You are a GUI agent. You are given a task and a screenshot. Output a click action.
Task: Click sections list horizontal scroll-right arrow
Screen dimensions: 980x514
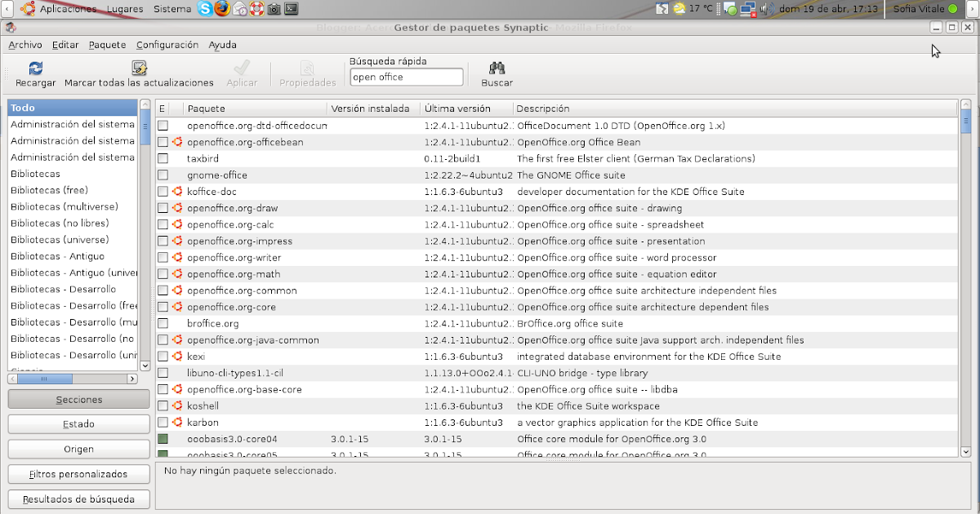coord(131,379)
